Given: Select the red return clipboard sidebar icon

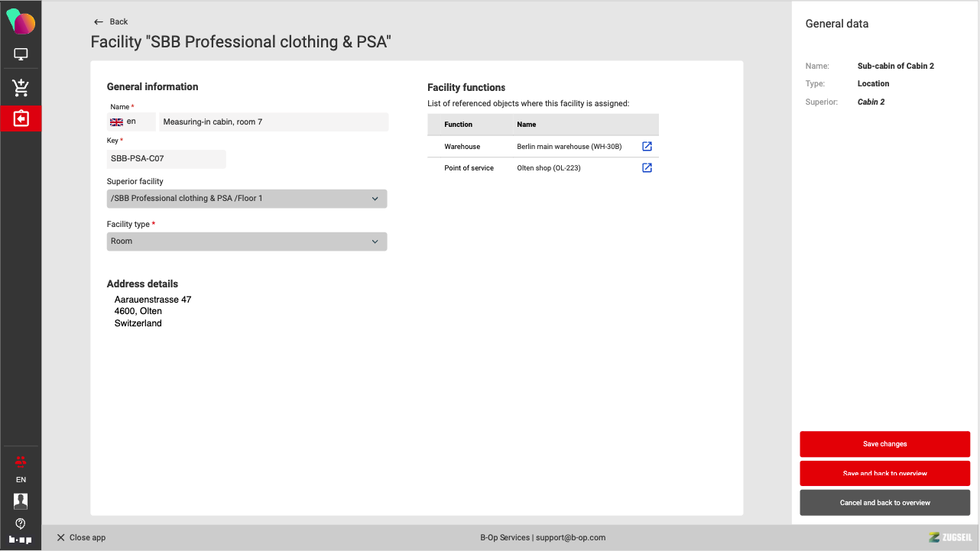Looking at the screenshot, I should [x=21, y=118].
